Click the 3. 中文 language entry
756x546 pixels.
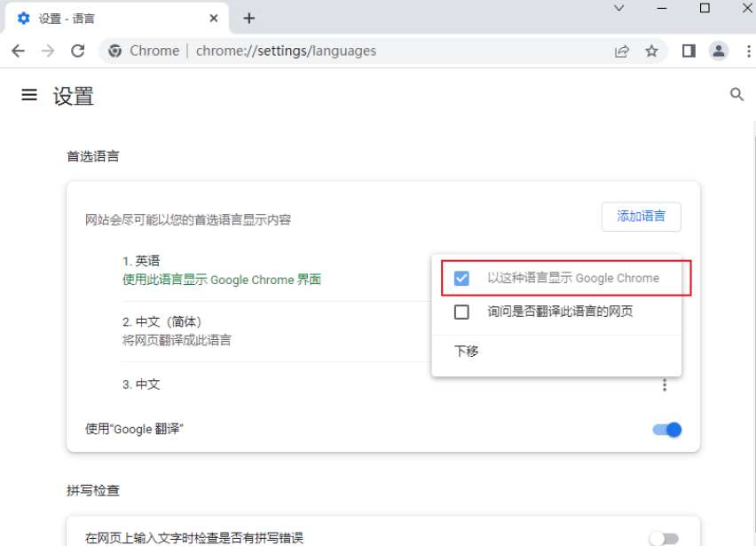pyautogui.click(x=141, y=384)
